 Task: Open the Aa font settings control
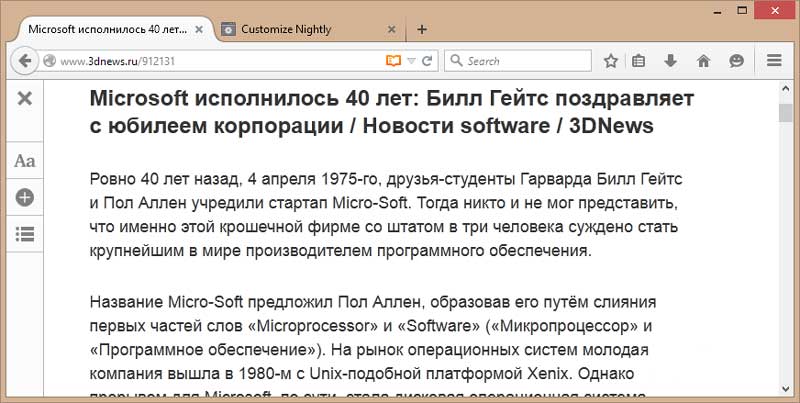point(24,161)
